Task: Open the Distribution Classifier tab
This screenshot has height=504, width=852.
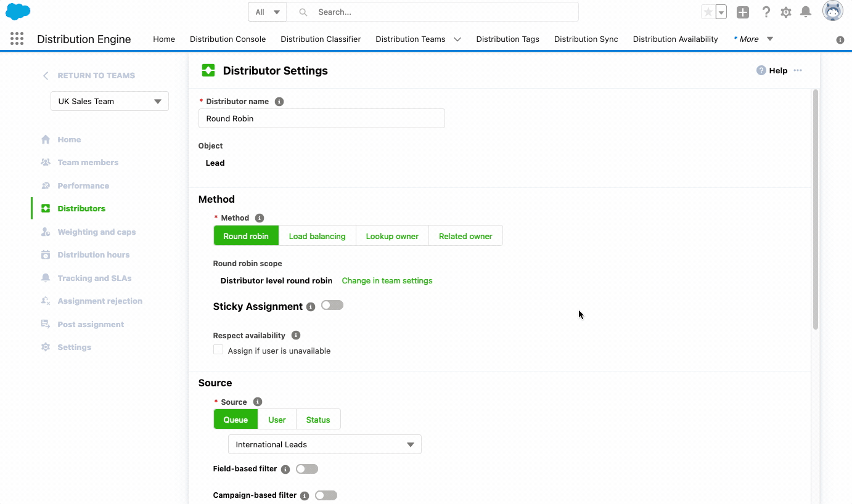Action: pos(321,39)
